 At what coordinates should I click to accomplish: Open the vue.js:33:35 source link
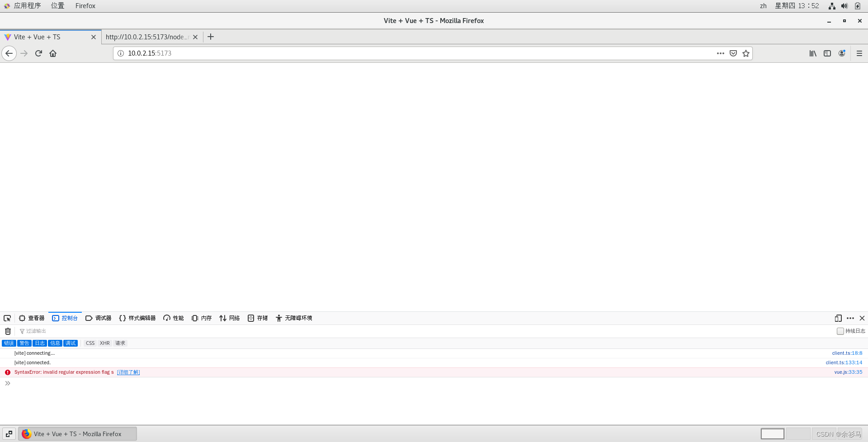(848, 372)
